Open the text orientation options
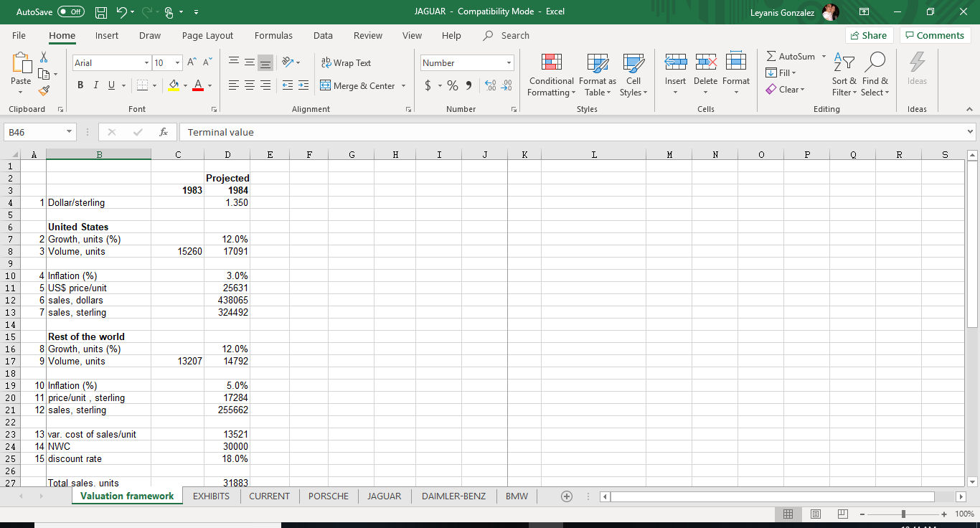This screenshot has height=528, width=980. pyautogui.click(x=289, y=62)
